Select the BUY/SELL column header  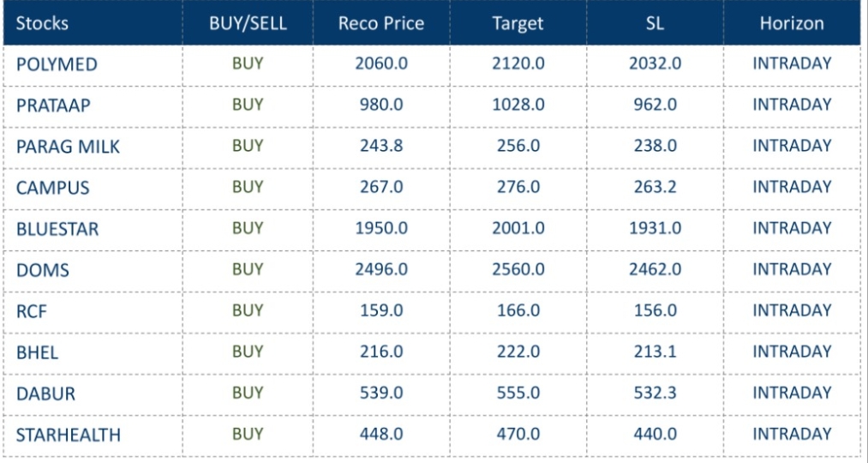(x=248, y=23)
